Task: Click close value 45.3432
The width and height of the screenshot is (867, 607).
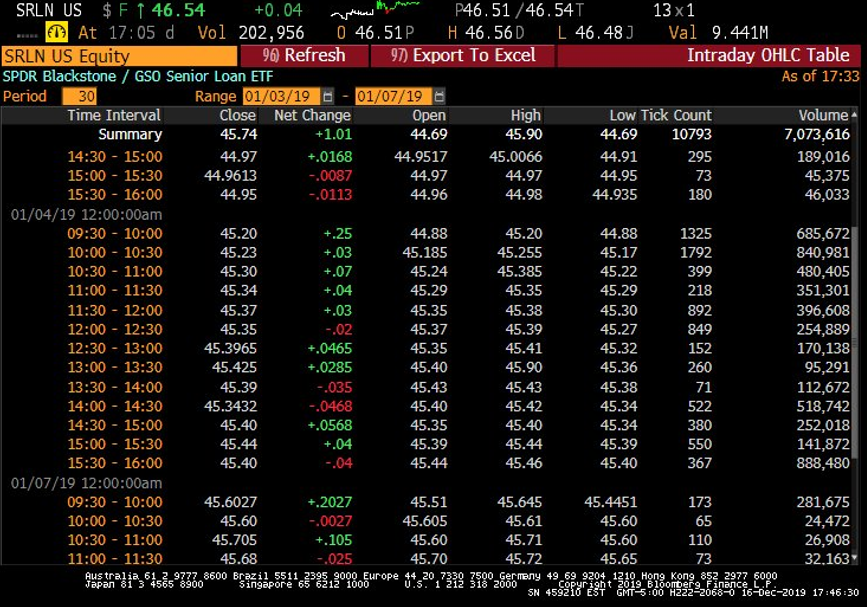Action: point(231,406)
